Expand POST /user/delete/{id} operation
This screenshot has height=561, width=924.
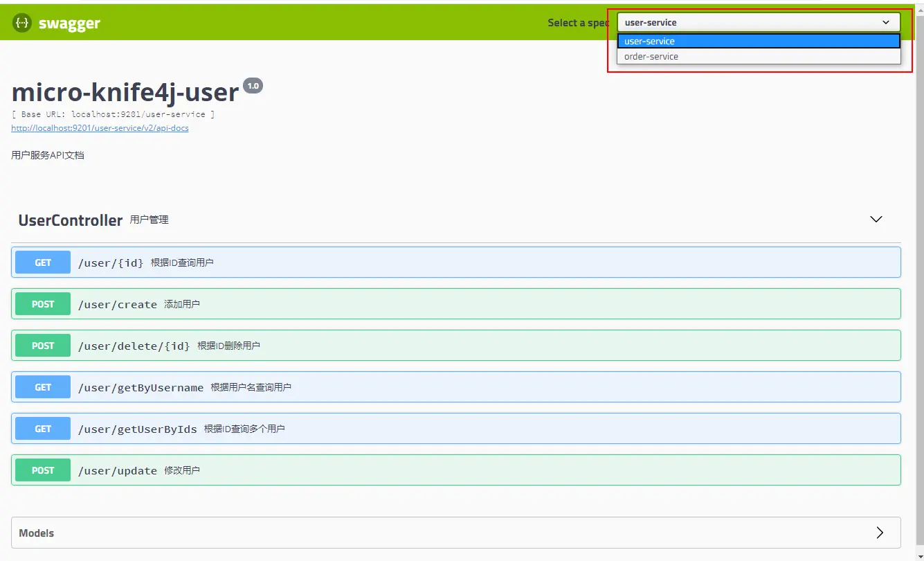point(456,346)
